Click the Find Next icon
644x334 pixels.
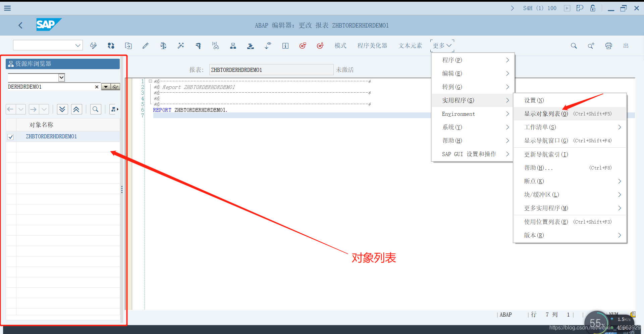[591, 46]
